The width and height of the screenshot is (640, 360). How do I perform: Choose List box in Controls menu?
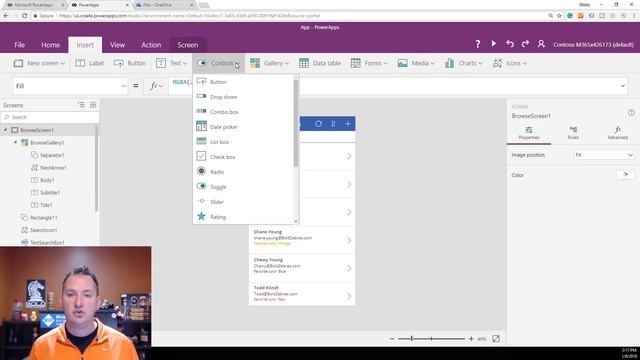click(x=243, y=142)
